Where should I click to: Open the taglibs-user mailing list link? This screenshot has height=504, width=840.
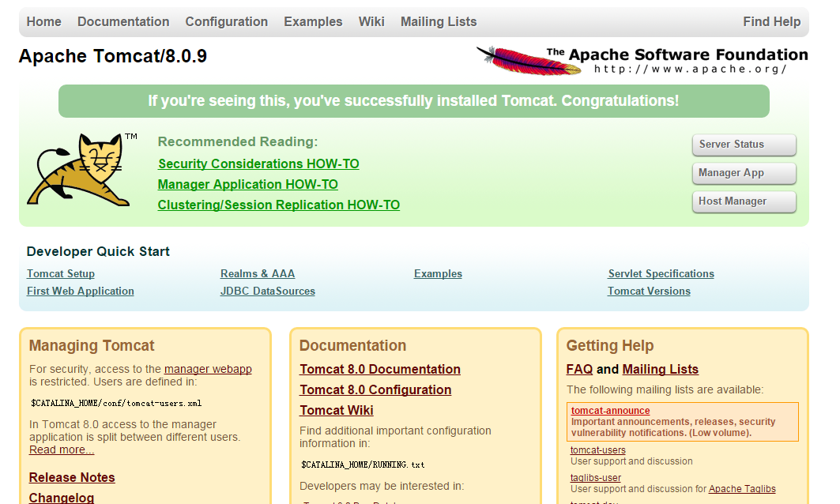tap(596, 478)
